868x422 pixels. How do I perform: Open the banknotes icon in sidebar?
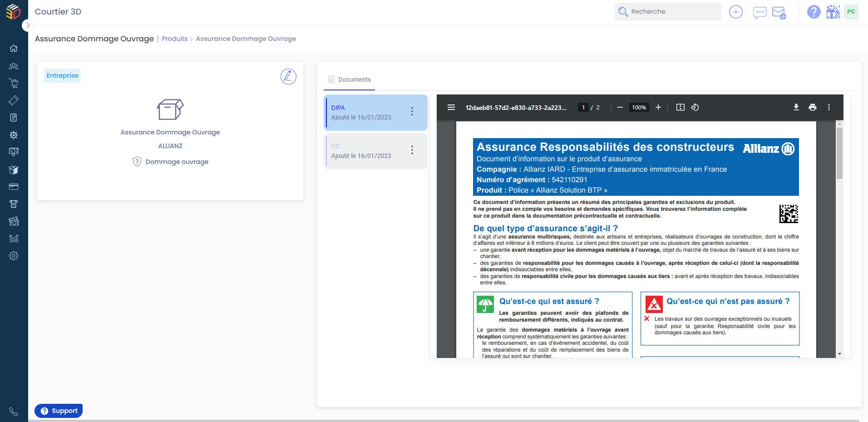(x=14, y=221)
